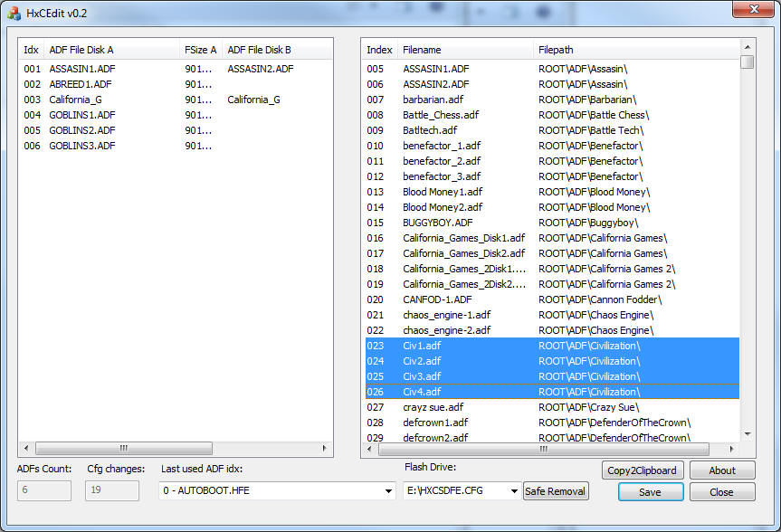Viewport: 781px width, 532px height.
Task: Click the Filepath column header
Action: [636, 50]
